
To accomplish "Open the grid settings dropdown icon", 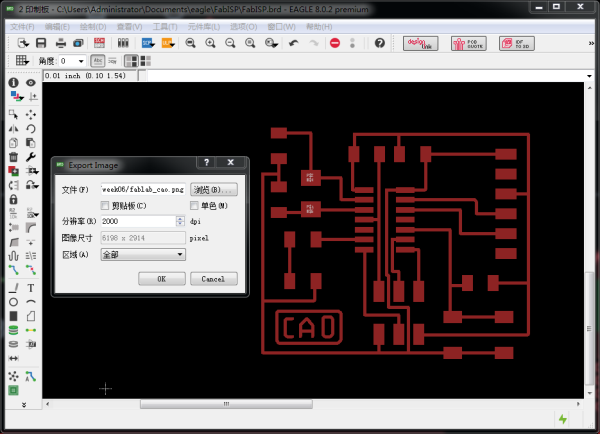I will click(22, 60).
